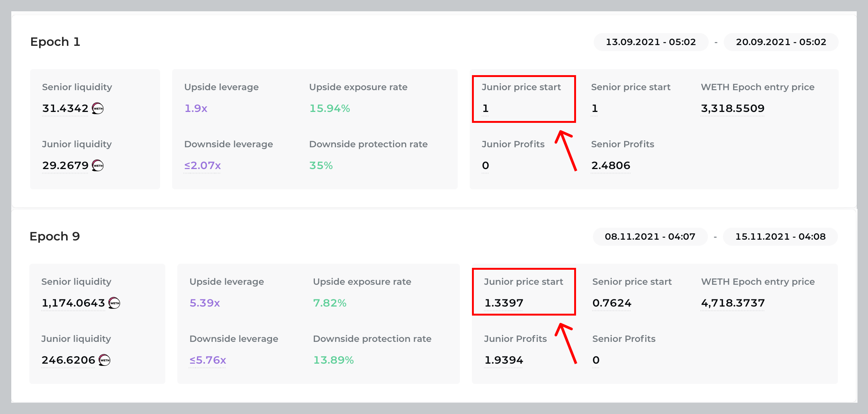Click Epoch 1 Senior Profits value 2.4806

point(611,166)
